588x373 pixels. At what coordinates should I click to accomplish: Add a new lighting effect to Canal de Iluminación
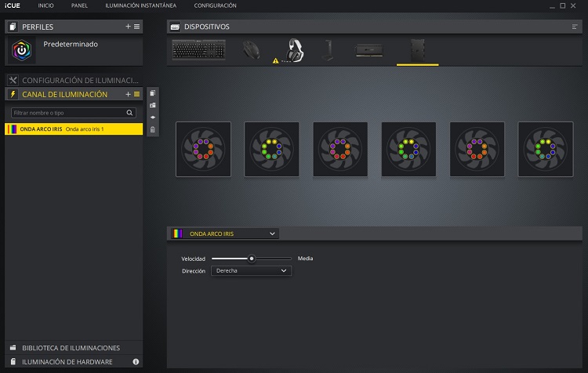[128, 94]
